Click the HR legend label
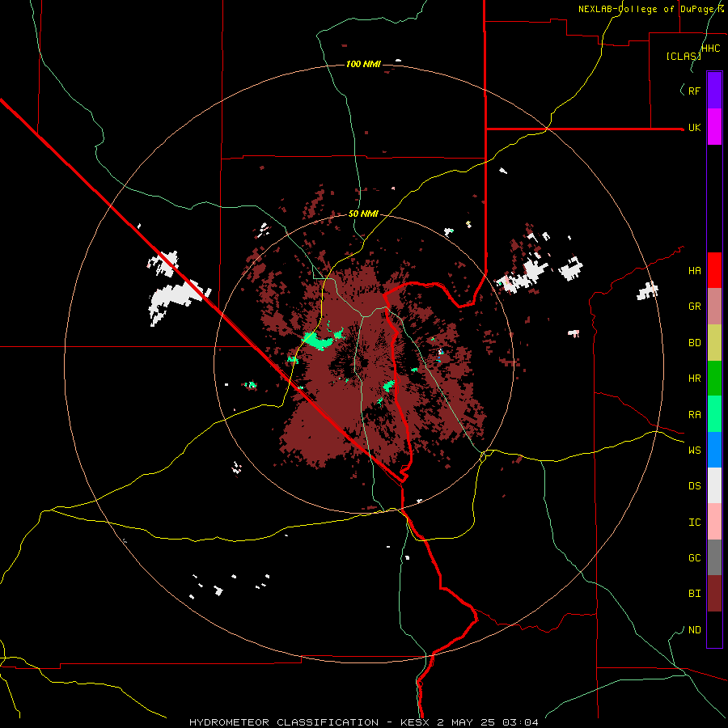 click(694, 379)
